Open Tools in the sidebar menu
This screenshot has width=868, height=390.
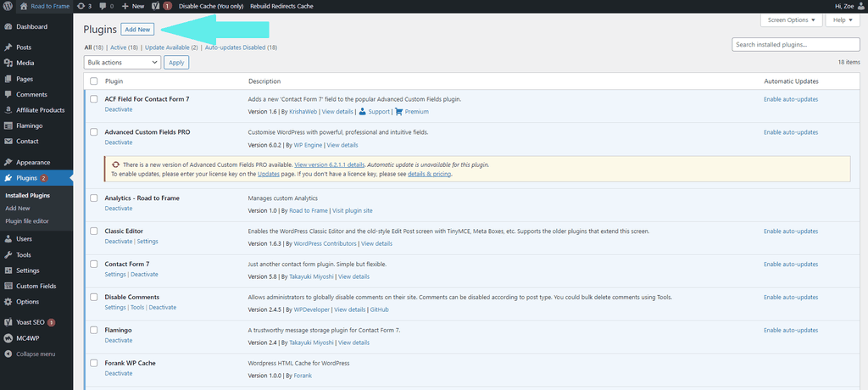24,254
